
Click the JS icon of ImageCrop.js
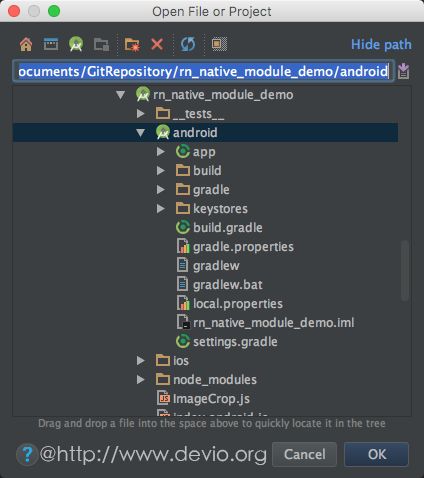pos(163,398)
